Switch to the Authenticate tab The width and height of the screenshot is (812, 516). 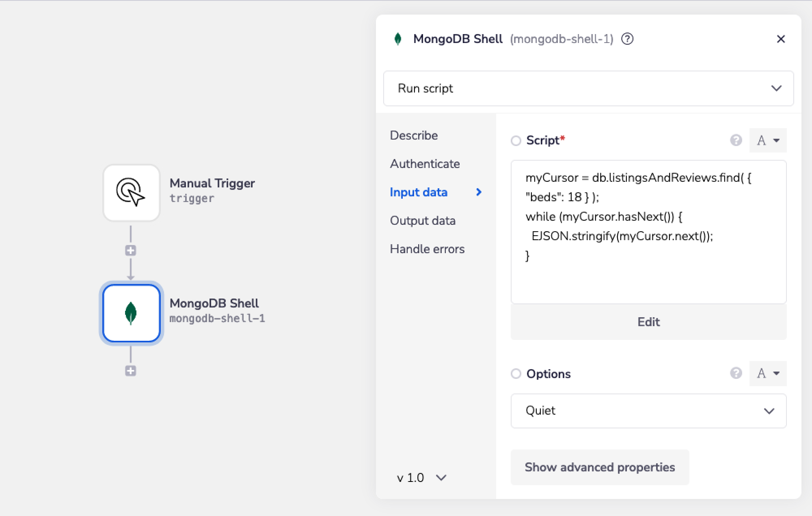pyautogui.click(x=425, y=164)
